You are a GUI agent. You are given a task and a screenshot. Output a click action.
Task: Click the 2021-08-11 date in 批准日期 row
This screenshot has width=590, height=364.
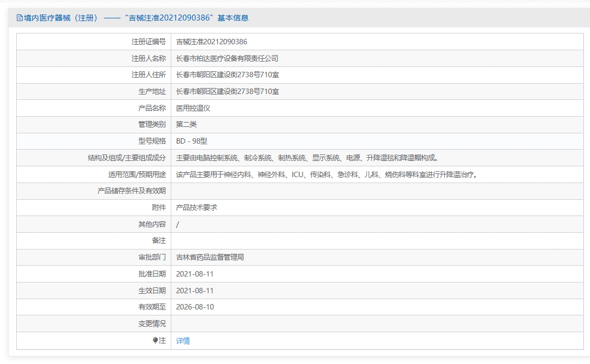point(195,274)
